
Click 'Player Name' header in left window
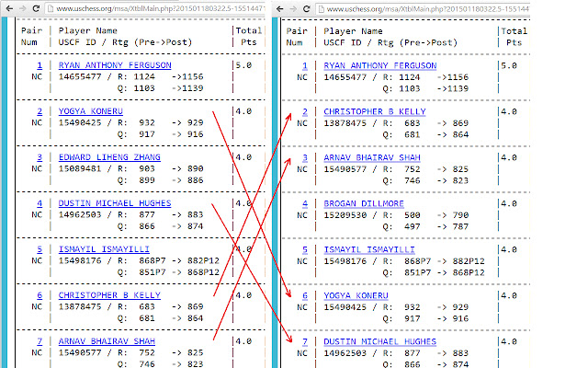(88, 30)
